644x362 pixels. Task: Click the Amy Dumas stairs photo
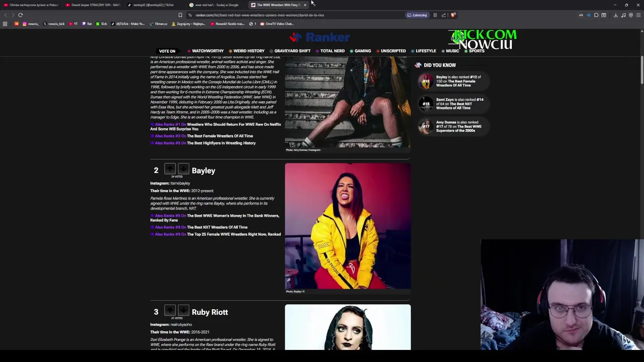click(348, 102)
